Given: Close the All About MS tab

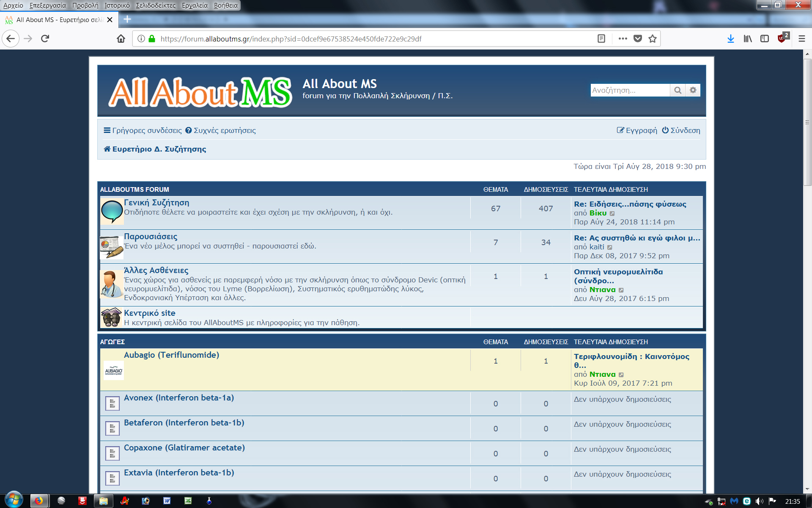Looking at the screenshot, I should 110,20.
